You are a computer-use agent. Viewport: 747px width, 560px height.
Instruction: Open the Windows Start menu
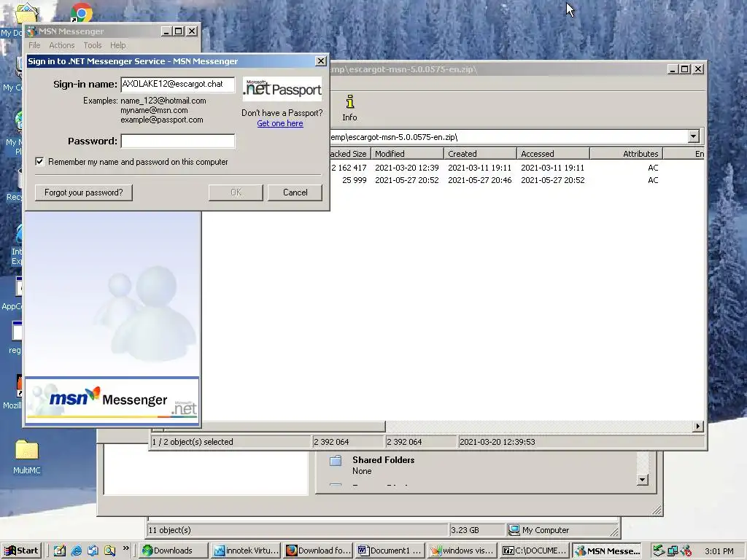[21, 551]
